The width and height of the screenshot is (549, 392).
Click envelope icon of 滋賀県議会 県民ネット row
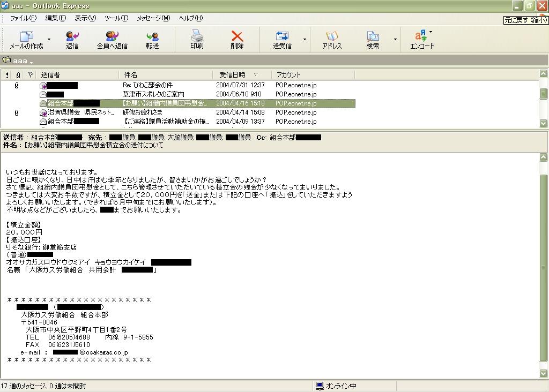43,112
